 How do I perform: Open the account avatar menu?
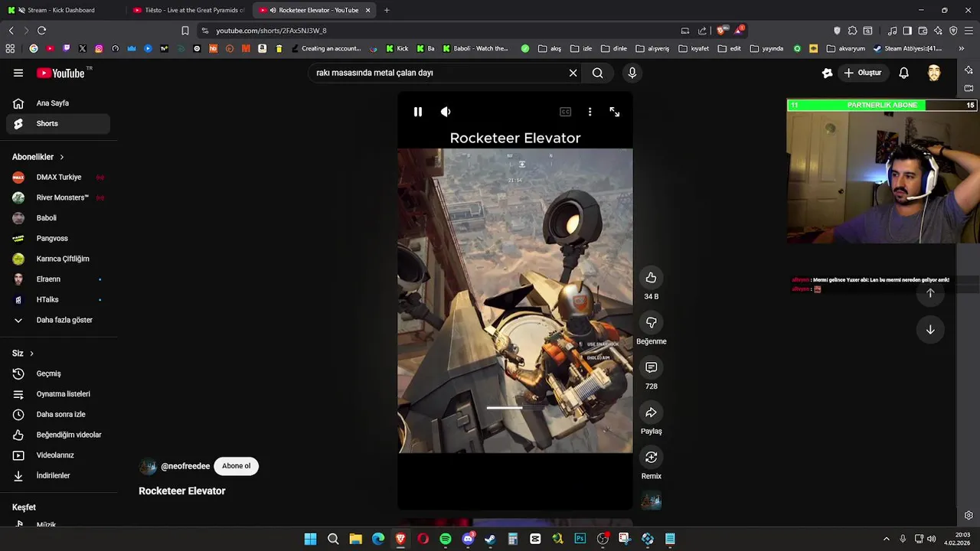click(x=934, y=73)
